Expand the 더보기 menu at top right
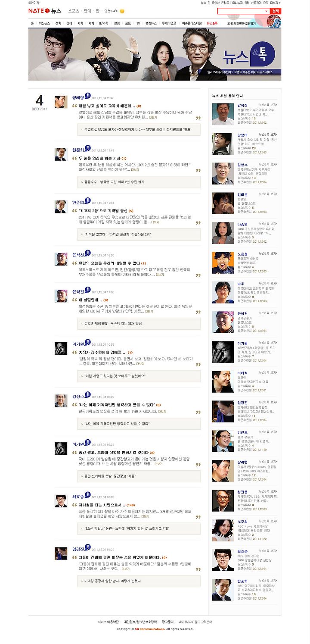 [x=275, y=3]
